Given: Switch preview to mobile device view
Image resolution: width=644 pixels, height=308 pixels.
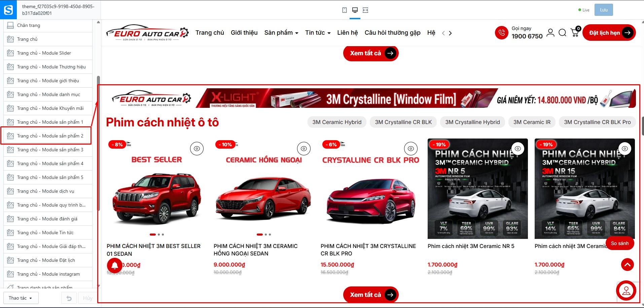Looking at the screenshot, I should [x=344, y=10].
